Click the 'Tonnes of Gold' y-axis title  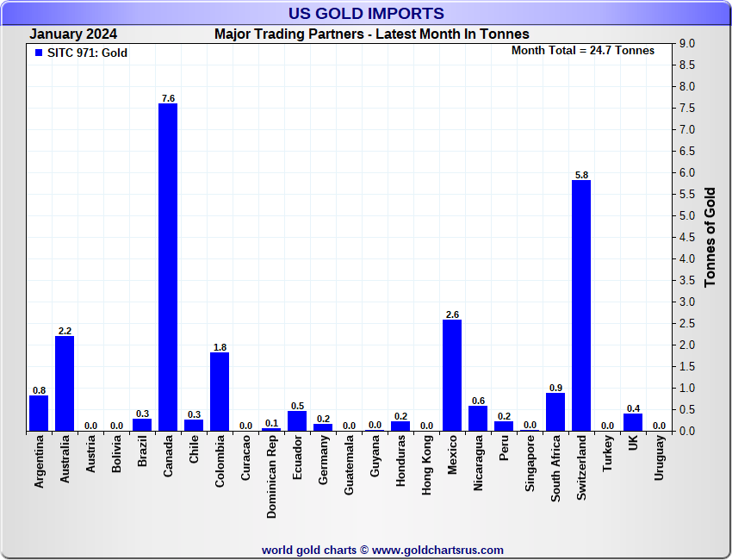click(x=710, y=237)
